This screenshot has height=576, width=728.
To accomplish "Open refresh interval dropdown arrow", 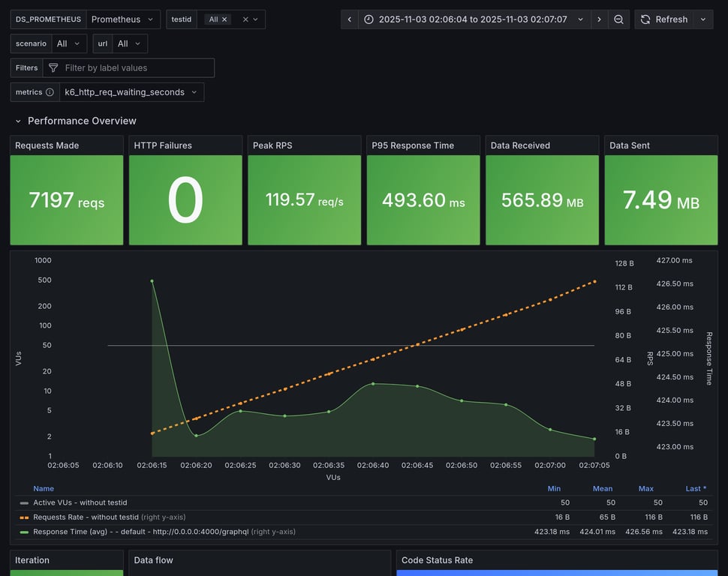I will click(x=703, y=19).
